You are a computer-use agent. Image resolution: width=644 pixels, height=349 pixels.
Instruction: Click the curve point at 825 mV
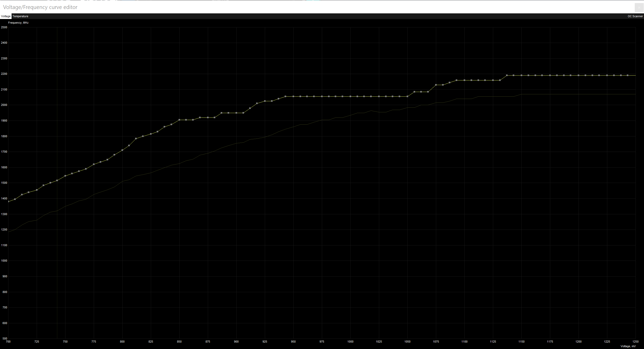tap(151, 134)
